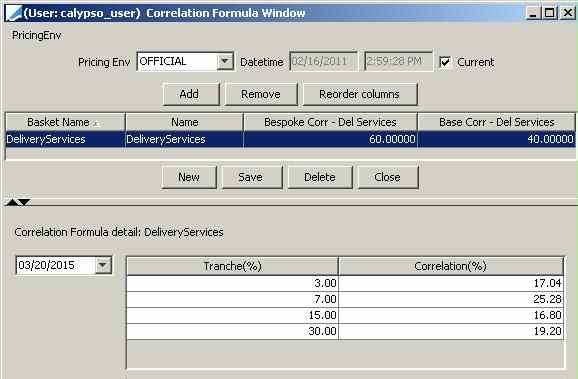Open the Pricing Env OFFICIAL dropdown
Image resolution: width=578 pixels, height=379 pixels.
(x=225, y=61)
